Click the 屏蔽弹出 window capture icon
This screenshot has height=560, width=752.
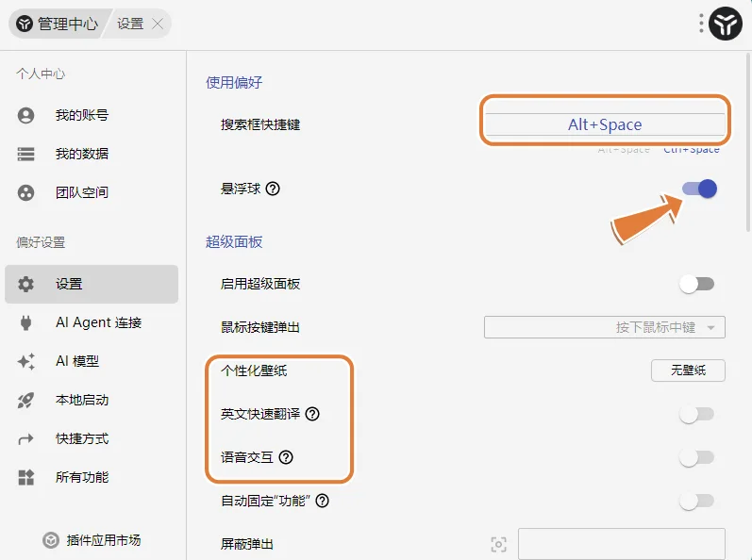(x=499, y=545)
